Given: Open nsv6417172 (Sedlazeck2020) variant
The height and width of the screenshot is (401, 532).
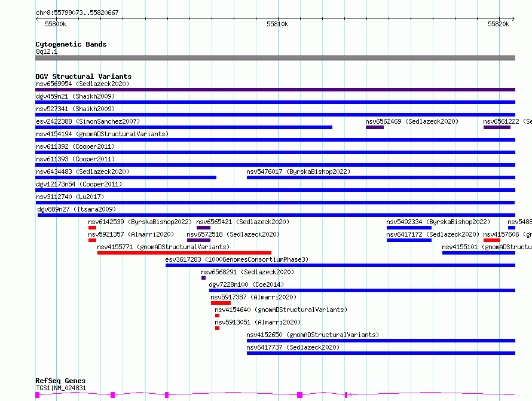Looking at the screenshot, I should (433, 234).
